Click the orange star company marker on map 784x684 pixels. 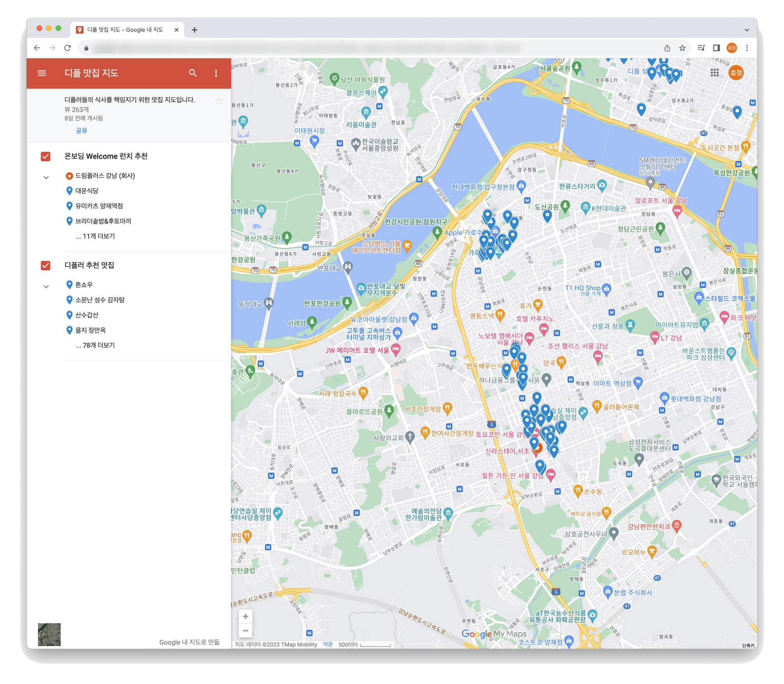(538, 448)
